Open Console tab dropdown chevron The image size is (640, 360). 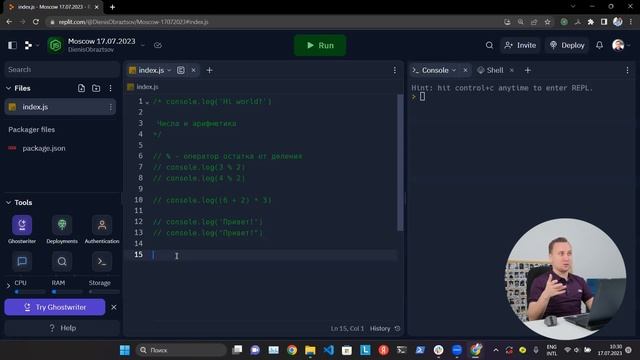coord(454,70)
